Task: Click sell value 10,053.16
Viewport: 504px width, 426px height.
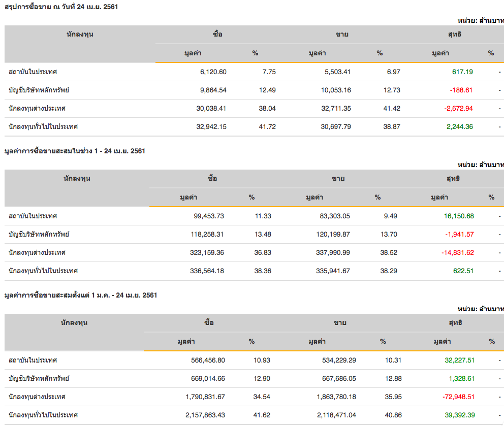Action: point(336,90)
